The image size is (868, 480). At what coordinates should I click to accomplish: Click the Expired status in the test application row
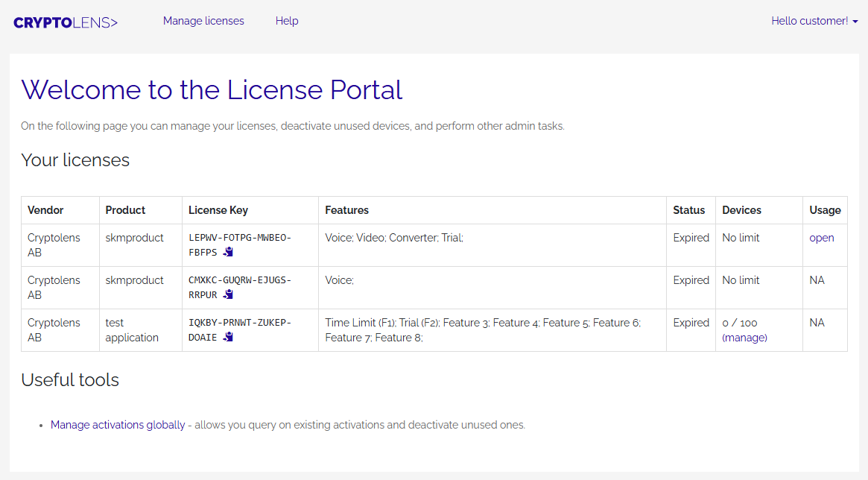pos(691,323)
